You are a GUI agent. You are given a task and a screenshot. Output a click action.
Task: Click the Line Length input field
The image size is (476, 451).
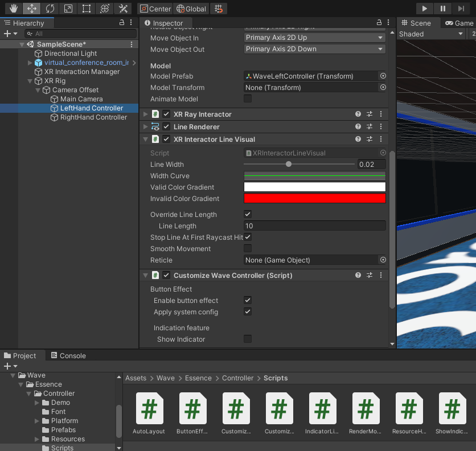(314, 226)
